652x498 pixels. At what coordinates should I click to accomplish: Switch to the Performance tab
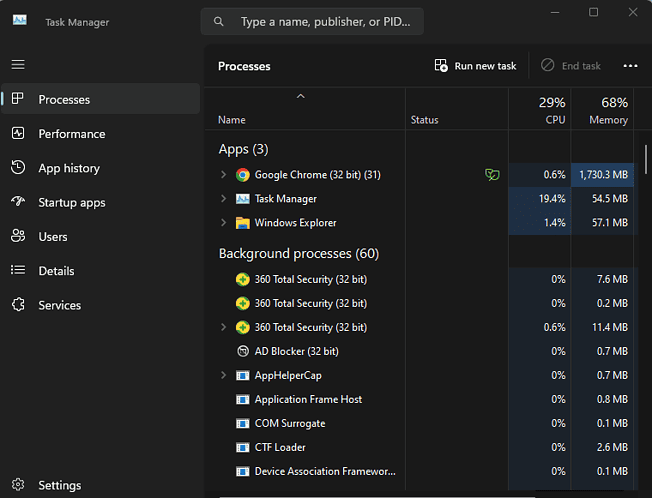pos(71,134)
